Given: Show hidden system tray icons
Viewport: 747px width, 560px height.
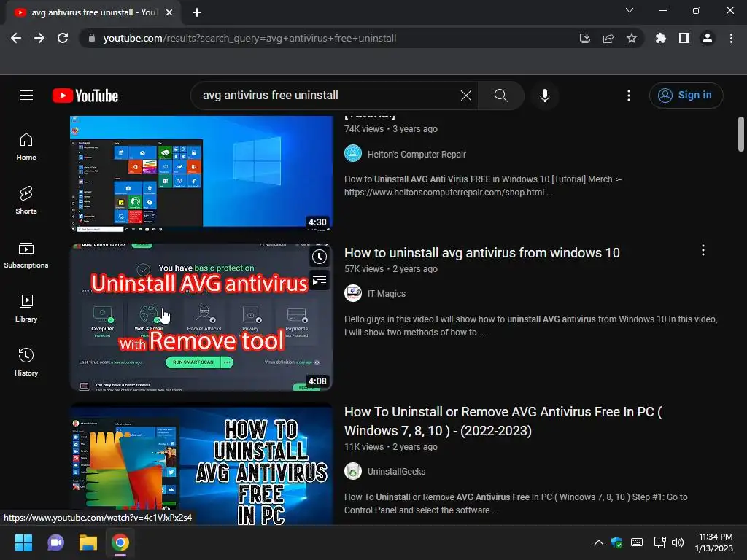Looking at the screenshot, I should point(599,542).
